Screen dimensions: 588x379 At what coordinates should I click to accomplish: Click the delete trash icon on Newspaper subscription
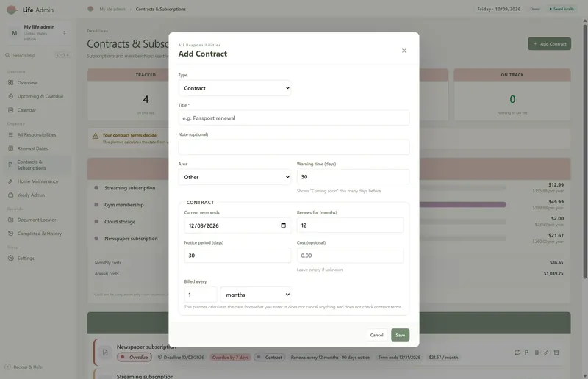[x=556, y=353]
